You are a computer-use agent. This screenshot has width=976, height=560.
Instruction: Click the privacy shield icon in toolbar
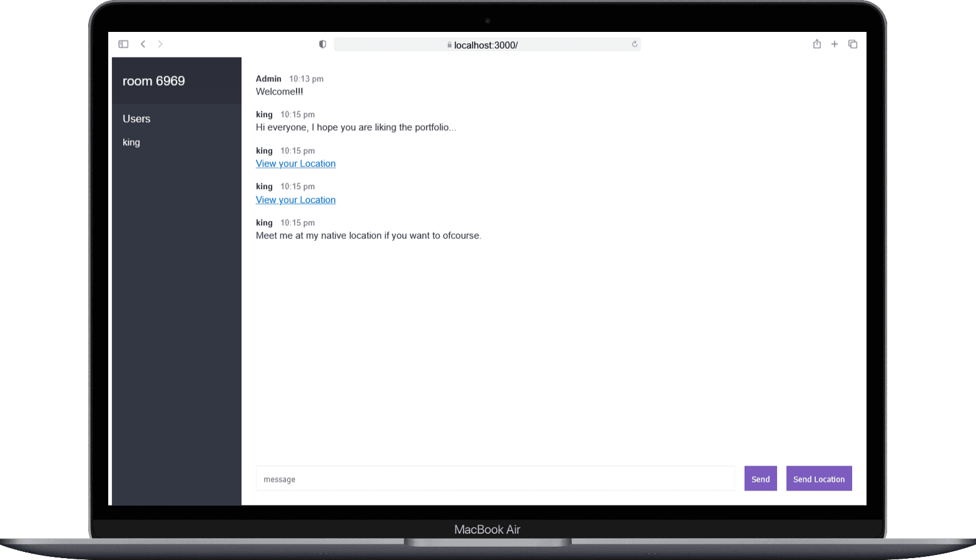(x=322, y=44)
